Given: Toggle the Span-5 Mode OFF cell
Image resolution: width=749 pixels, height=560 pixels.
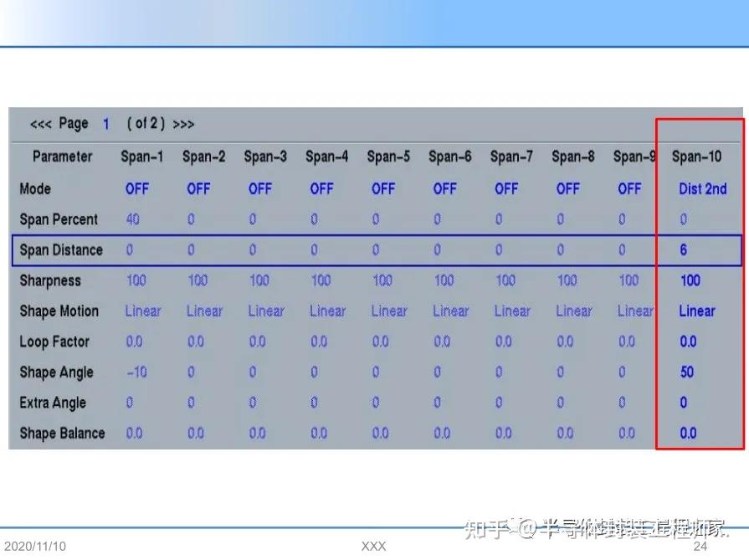Looking at the screenshot, I should [x=382, y=188].
